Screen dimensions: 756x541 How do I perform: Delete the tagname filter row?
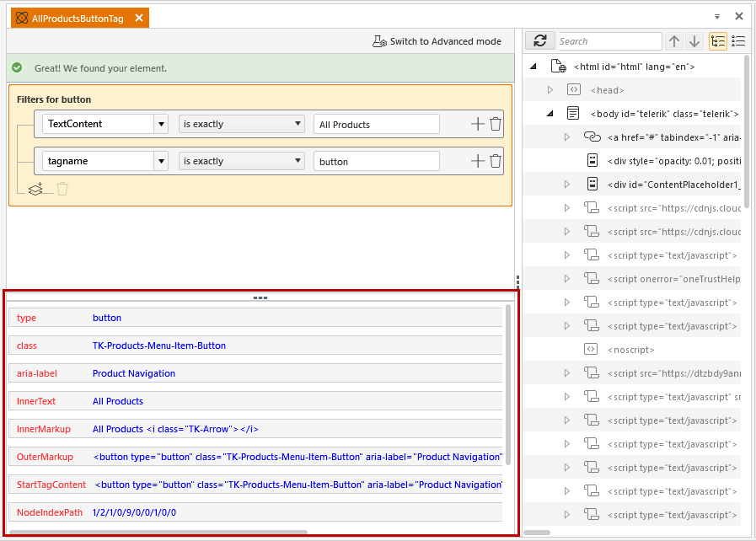tap(496, 161)
